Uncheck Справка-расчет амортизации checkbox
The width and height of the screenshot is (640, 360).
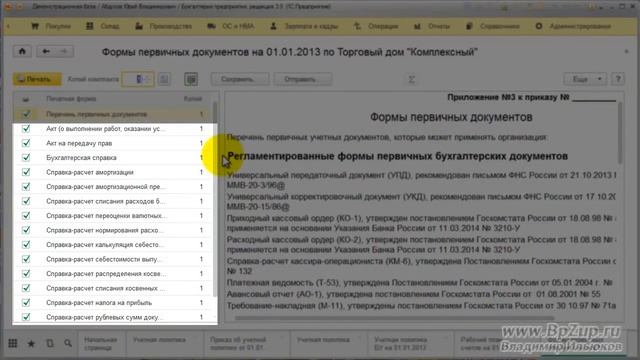(x=26, y=172)
